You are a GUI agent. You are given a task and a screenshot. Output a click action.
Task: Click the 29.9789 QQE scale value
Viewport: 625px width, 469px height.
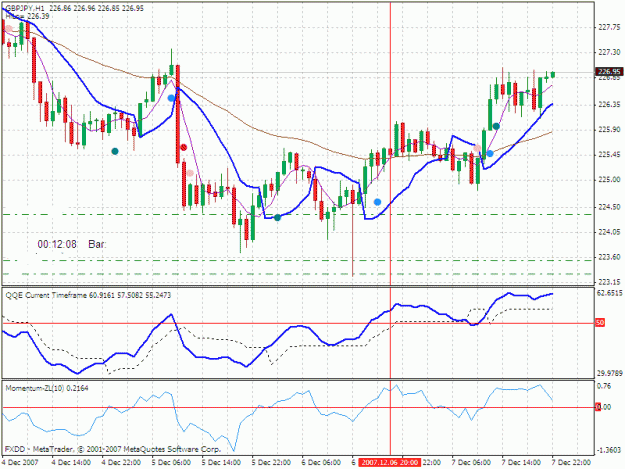coord(610,373)
